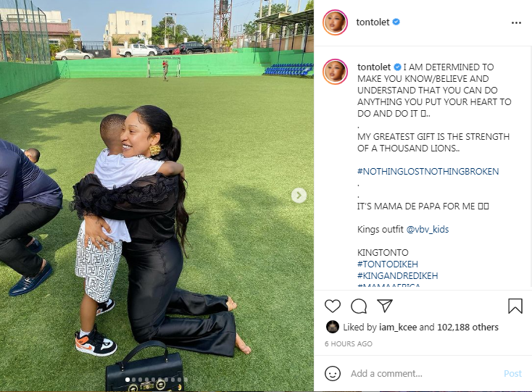
Task: Open iam_kcee liker avatar thumbnail
Action: [333, 327]
